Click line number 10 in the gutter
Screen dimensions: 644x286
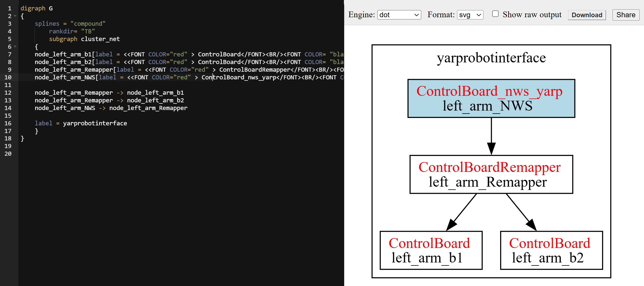pos(8,77)
